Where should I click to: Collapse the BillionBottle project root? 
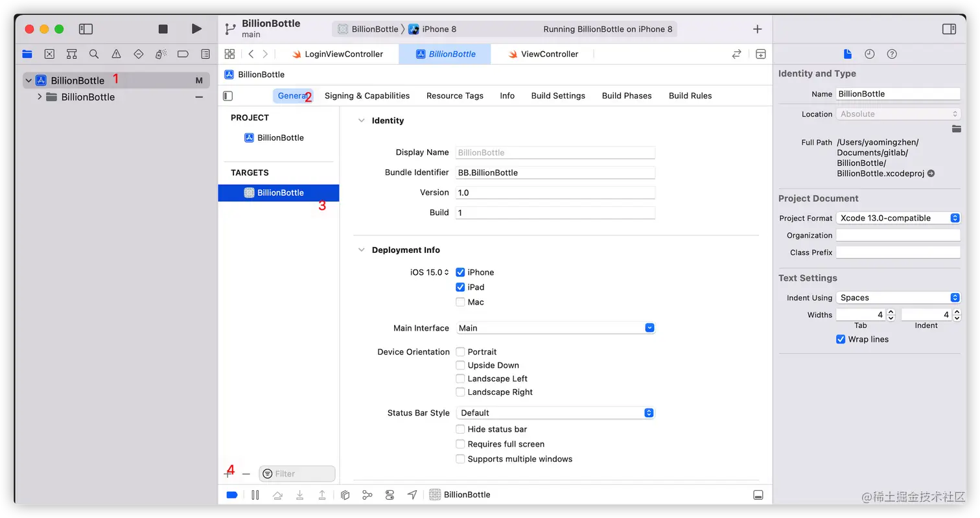tap(29, 80)
